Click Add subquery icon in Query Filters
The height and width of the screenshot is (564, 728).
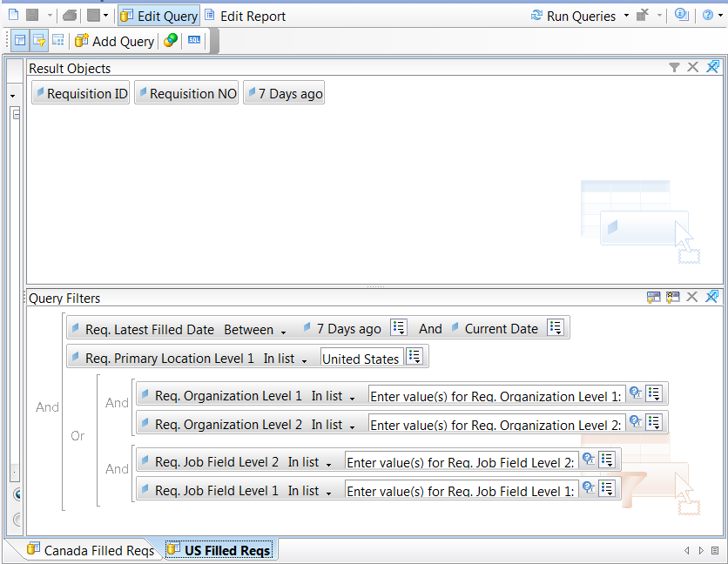[x=654, y=297]
